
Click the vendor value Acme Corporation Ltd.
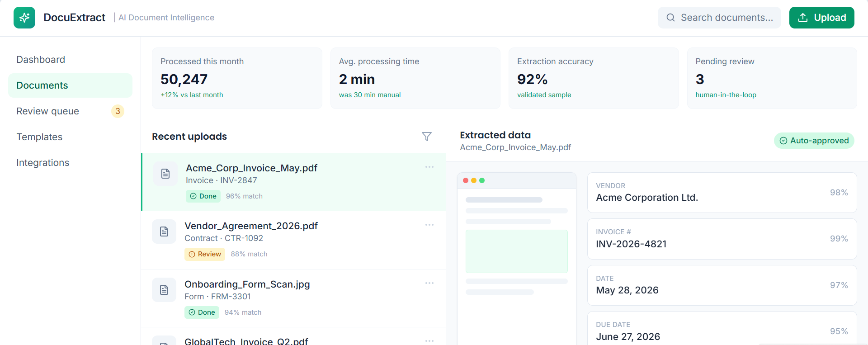[x=647, y=198]
